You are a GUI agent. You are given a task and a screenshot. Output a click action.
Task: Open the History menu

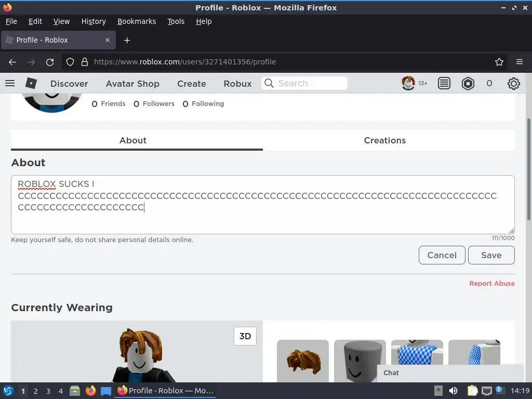[94, 21]
